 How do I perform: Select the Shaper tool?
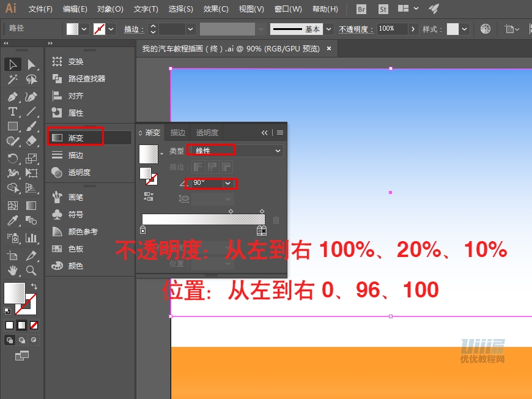point(13,141)
